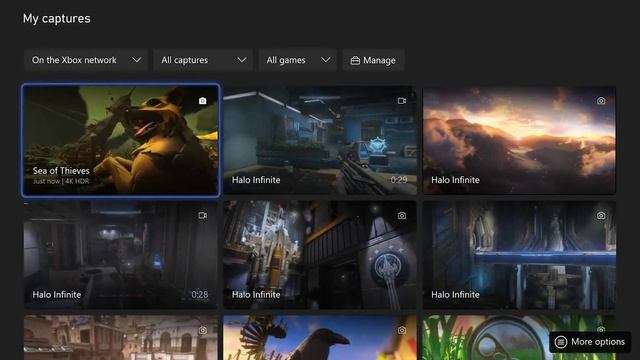Click the 'Sea of Thieves' title text
The width and height of the screenshot is (640, 360).
pos(61,171)
